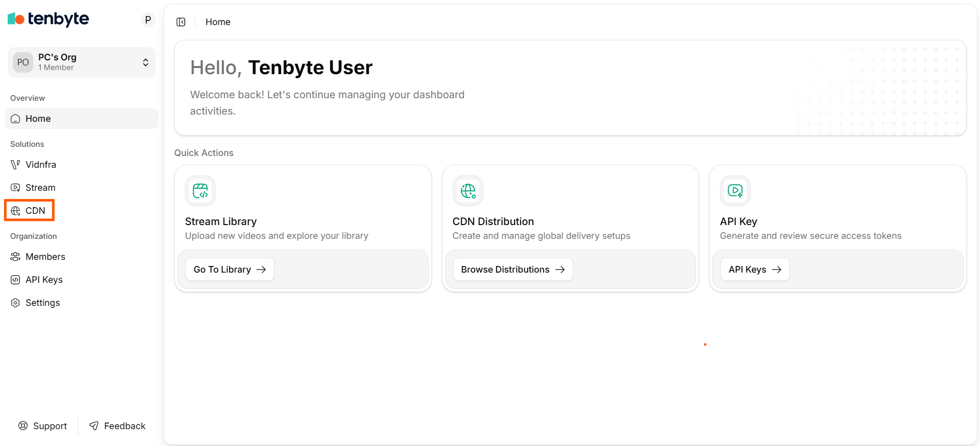Click the Vidnfra icon in the sidebar
Viewport: 980px width, 446px height.
15,165
